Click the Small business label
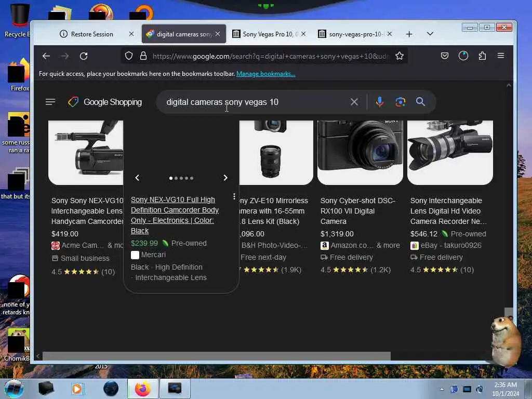The height and width of the screenshot is (399, 532). tap(85, 258)
